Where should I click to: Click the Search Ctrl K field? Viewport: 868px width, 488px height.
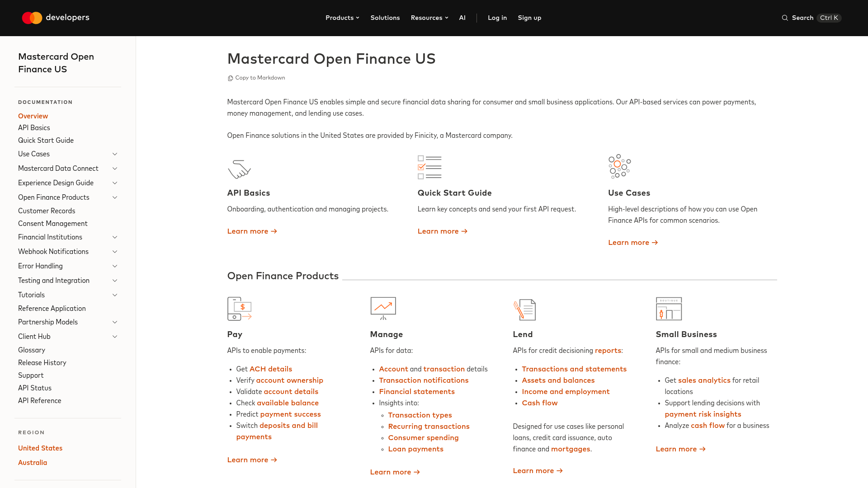point(811,18)
